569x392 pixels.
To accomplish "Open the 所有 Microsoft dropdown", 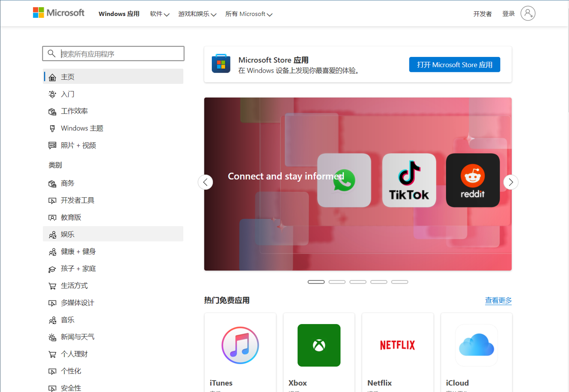I will (x=249, y=14).
